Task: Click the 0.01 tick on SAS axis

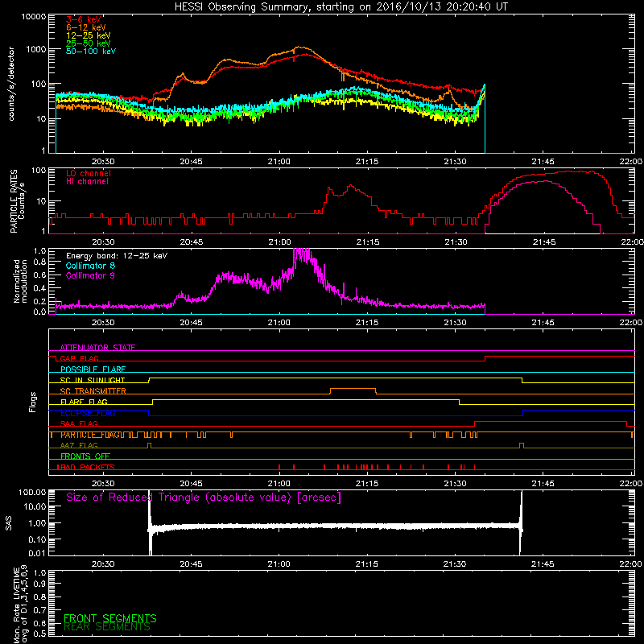Action: pos(37,553)
